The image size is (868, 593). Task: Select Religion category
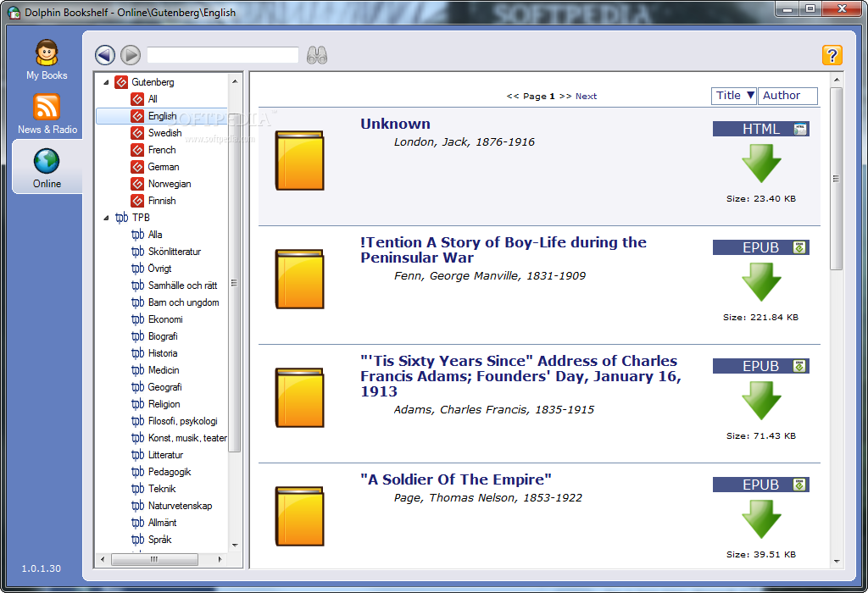[164, 404]
